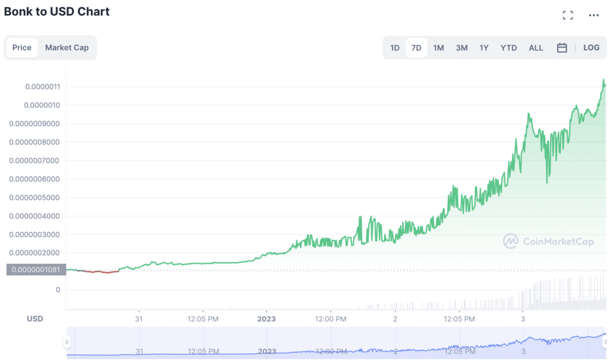Click the price peak at chart's right end
The height and width of the screenshot is (364, 614).
(x=603, y=81)
